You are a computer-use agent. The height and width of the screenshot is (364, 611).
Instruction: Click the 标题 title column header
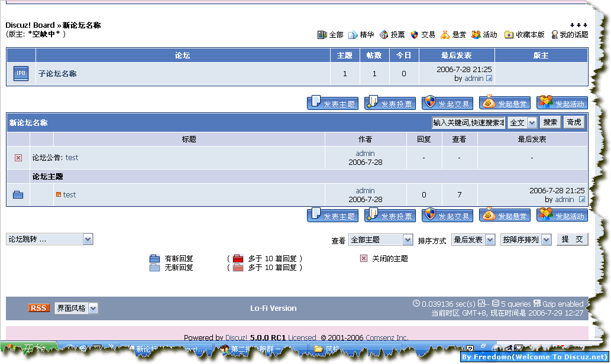pos(189,139)
